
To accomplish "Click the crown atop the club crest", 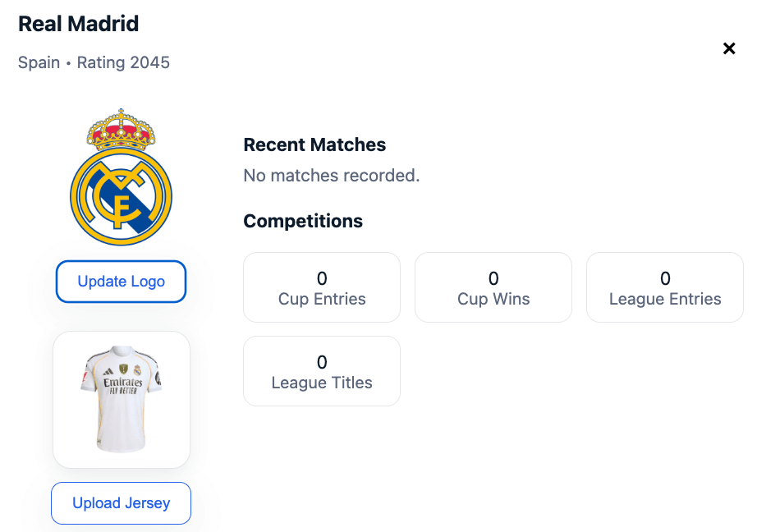I will (122, 129).
